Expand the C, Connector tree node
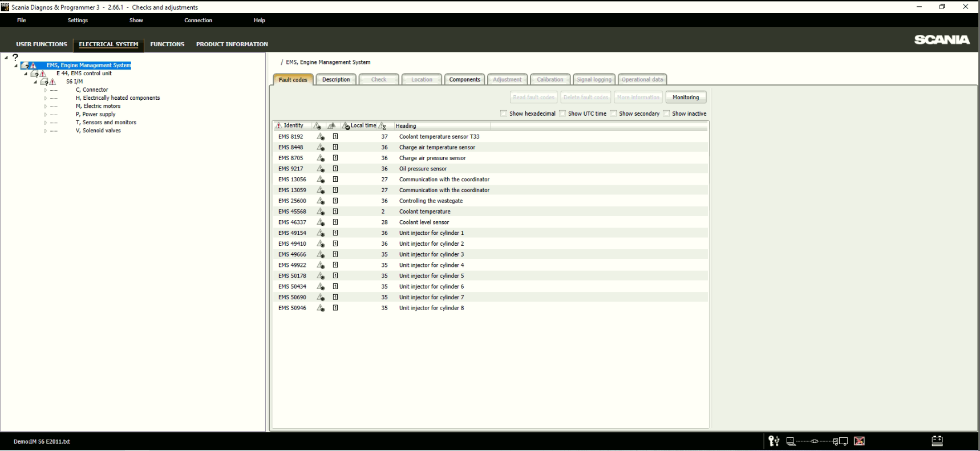This screenshot has height=451, width=980. [x=46, y=90]
